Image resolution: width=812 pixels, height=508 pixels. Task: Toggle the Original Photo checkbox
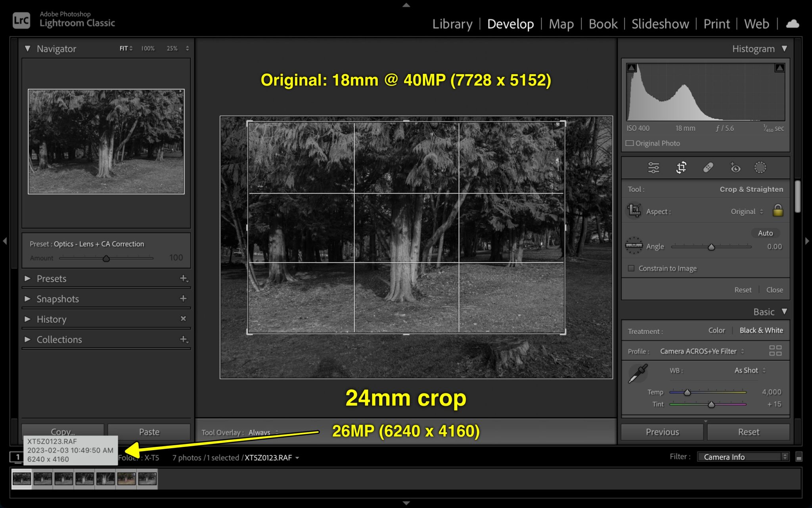(x=630, y=143)
